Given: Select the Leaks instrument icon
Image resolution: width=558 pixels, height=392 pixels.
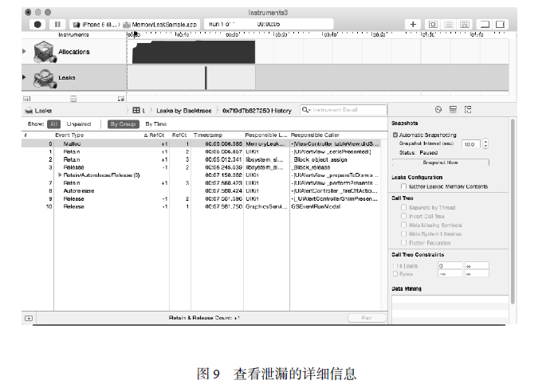Looking at the screenshot, I should [x=42, y=78].
